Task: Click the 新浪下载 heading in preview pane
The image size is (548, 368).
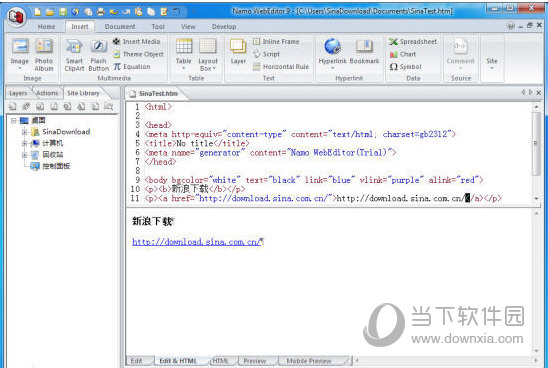Action: 152,221
